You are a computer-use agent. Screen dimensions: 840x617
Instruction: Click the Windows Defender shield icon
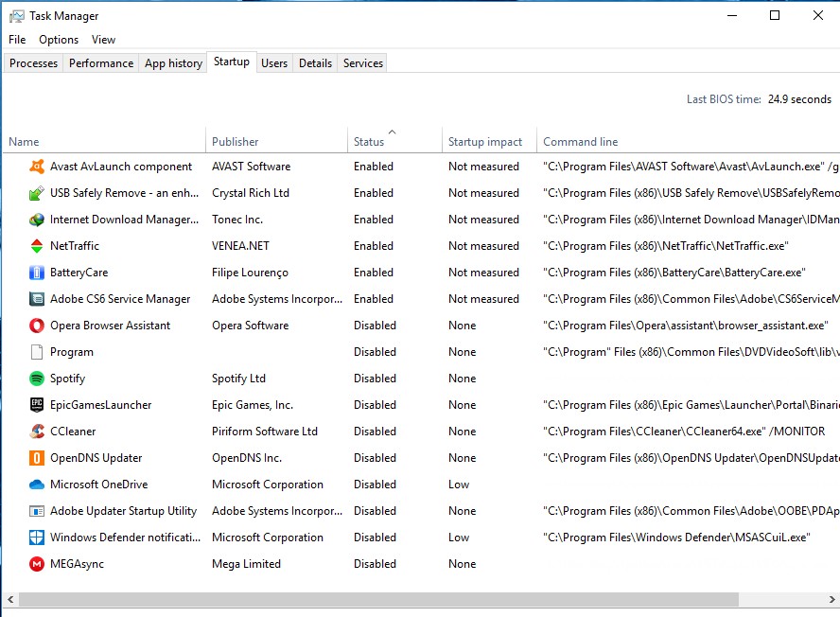[x=37, y=538]
